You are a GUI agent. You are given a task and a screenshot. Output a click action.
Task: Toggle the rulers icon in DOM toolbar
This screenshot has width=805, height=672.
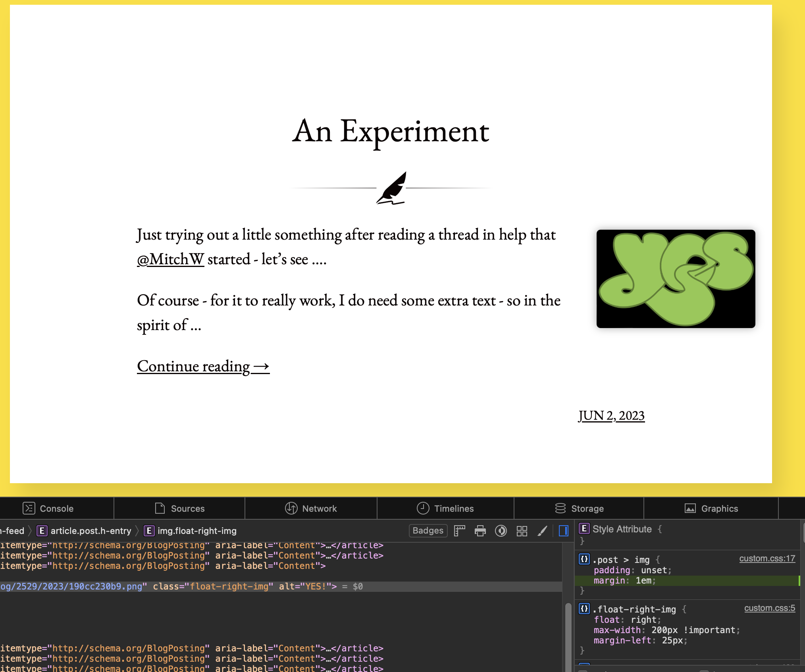tap(459, 531)
